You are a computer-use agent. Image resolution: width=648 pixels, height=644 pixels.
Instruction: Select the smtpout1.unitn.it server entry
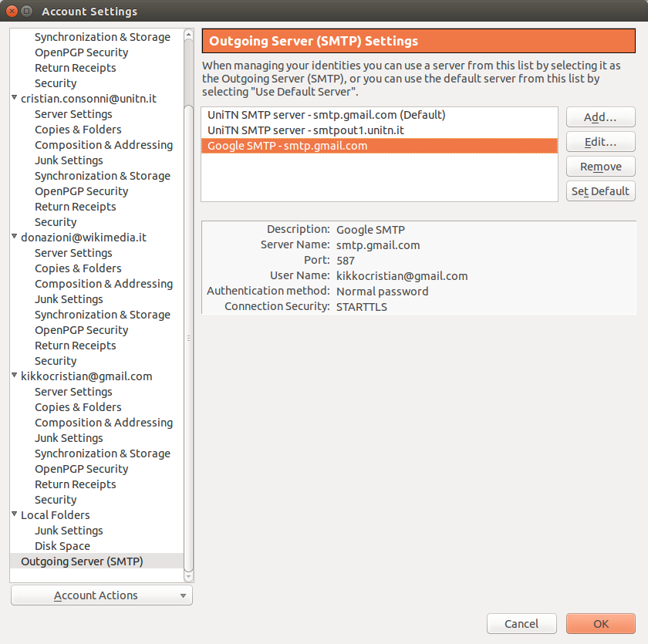coord(305,130)
